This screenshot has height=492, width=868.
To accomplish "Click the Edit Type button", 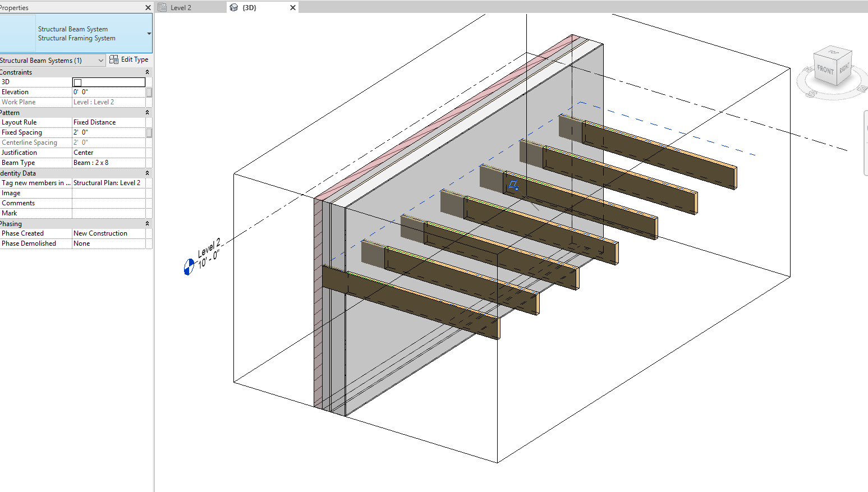I will [129, 59].
